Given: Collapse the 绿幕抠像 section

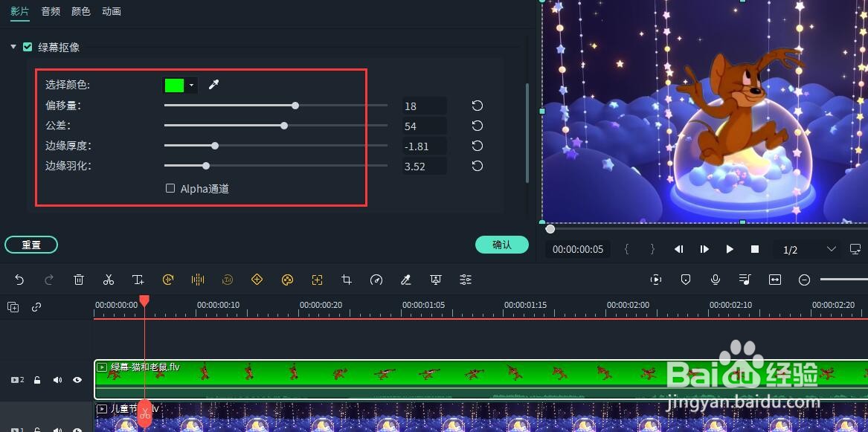Looking at the screenshot, I should [x=13, y=47].
